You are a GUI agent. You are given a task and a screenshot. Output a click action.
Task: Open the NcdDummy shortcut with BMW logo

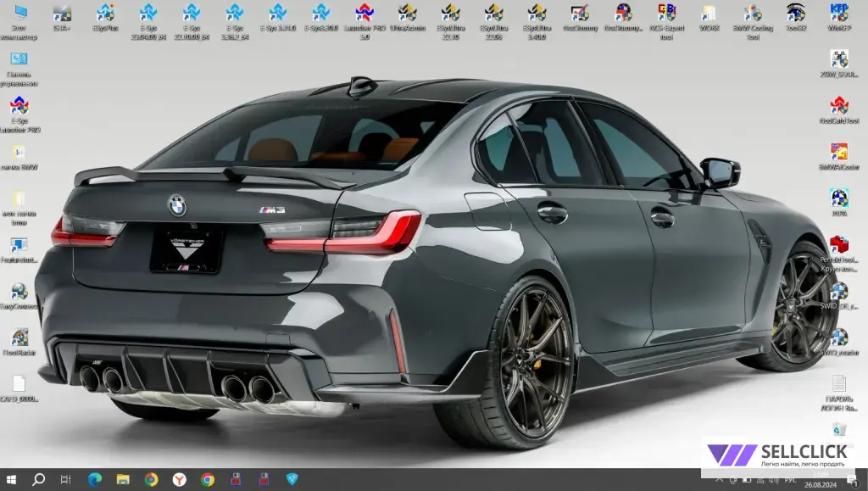(623, 17)
